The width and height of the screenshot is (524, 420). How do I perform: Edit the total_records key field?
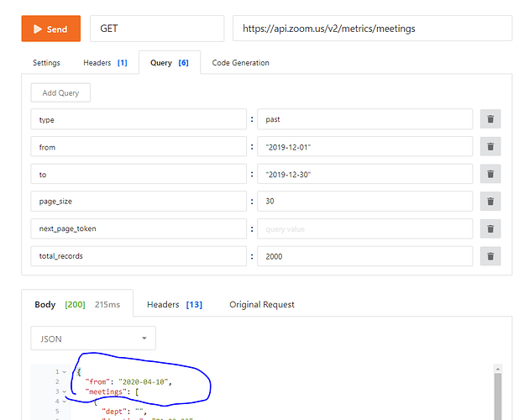139,256
